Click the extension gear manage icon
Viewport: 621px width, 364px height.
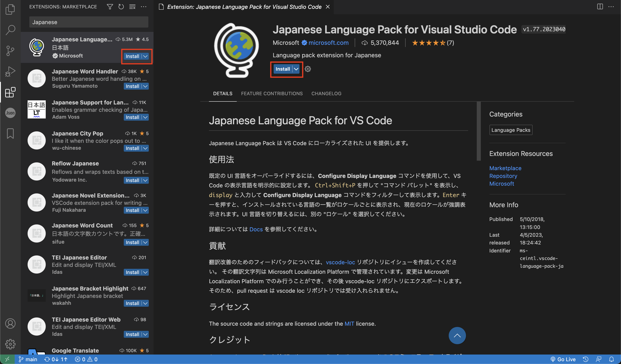click(x=308, y=69)
